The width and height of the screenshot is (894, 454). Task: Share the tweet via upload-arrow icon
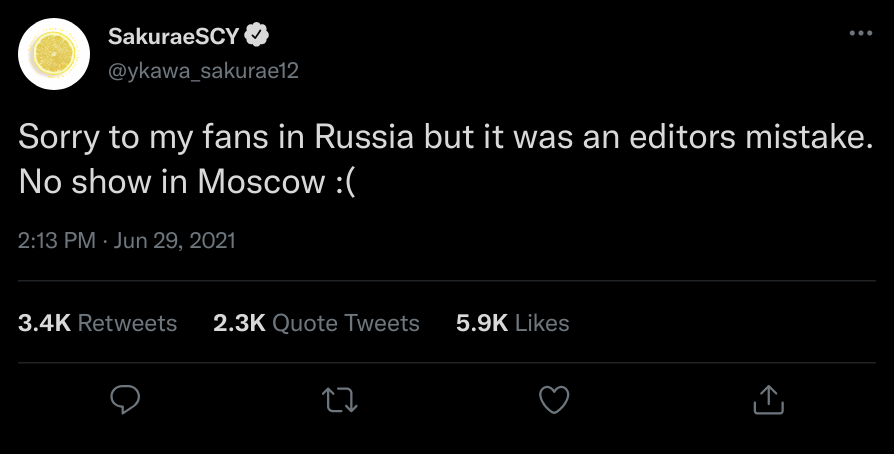[767, 400]
